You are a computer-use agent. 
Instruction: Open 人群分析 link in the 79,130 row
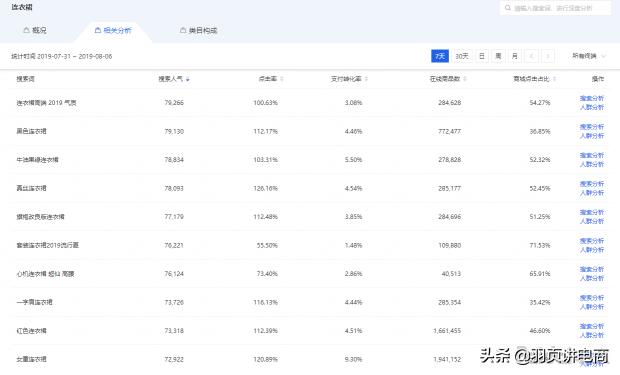tap(592, 136)
